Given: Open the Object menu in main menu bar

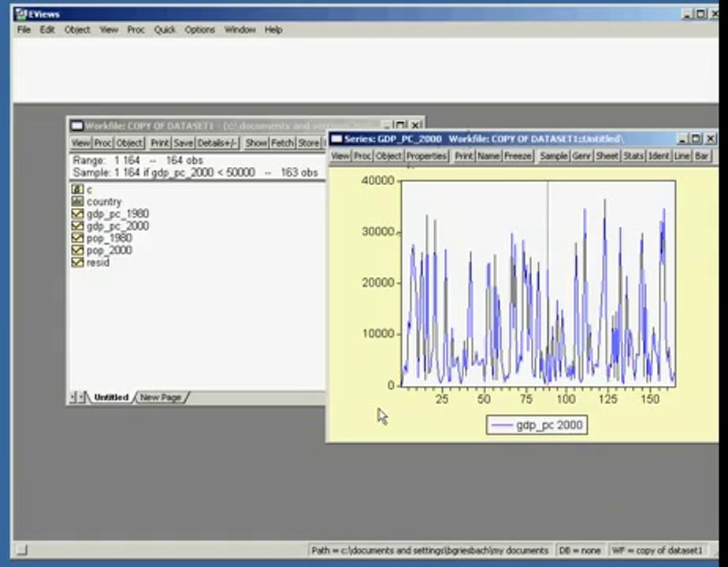Looking at the screenshot, I should point(77,30).
